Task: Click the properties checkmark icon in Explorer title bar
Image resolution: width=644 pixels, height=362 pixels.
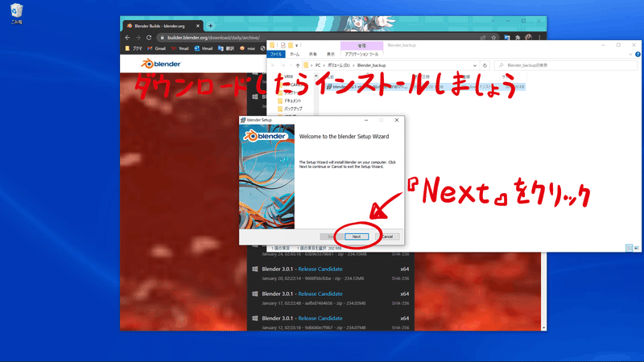Action: click(x=283, y=45)
